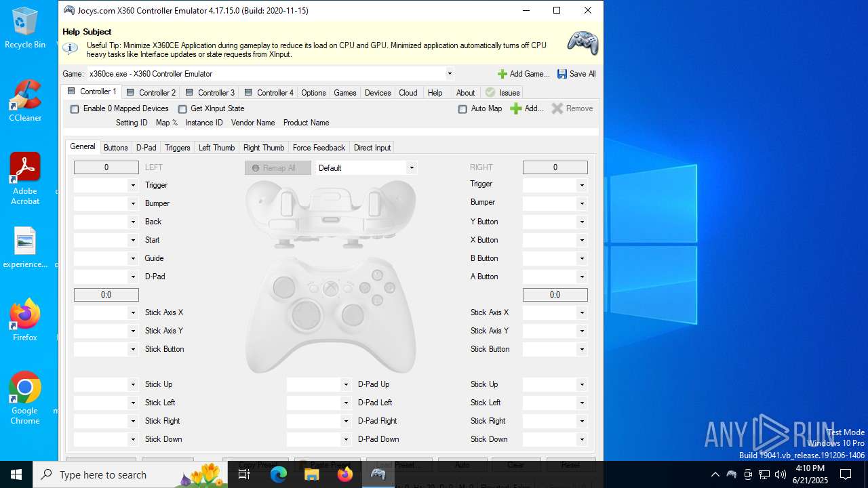Open the Y Button mapping dropdown
The width and height of the screenshot is (868, 488).
pos(582,222)
